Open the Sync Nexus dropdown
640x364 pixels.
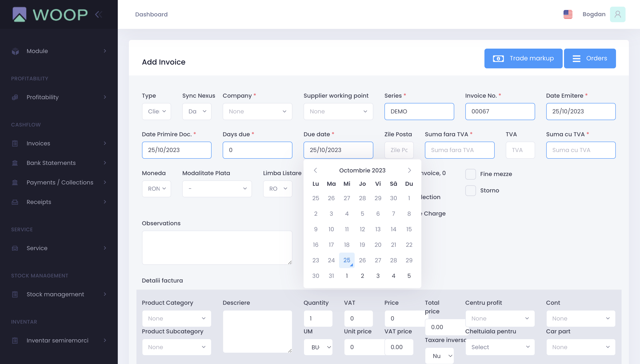[197, 111]
